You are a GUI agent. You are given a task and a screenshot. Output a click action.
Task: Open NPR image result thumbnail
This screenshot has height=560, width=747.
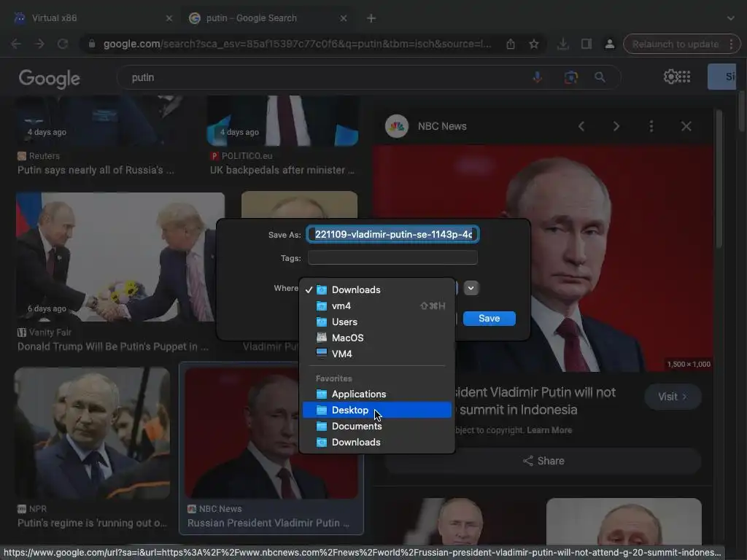(92, 433)
